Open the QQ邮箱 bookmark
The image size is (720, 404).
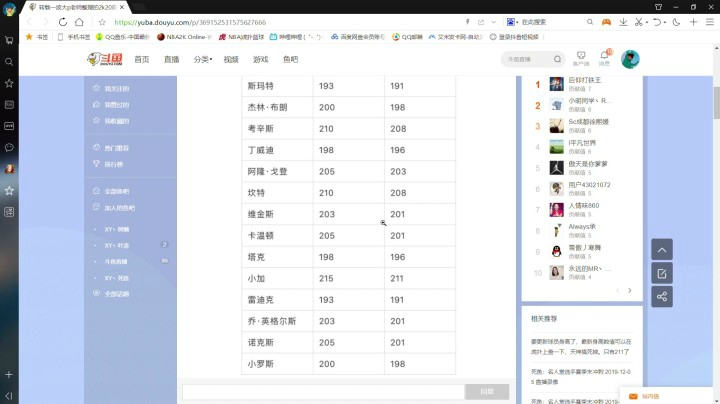407,37
